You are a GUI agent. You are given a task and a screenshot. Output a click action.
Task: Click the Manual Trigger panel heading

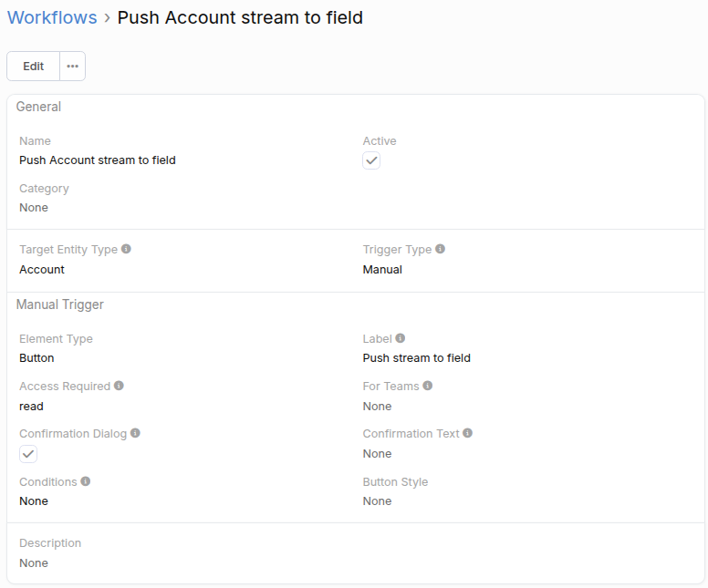[x=59, y=304]
